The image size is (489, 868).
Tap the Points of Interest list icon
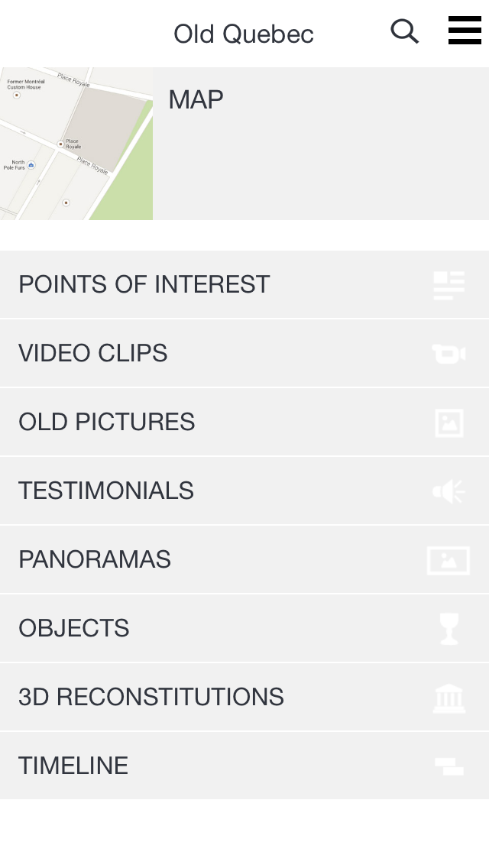coord(449,285)
